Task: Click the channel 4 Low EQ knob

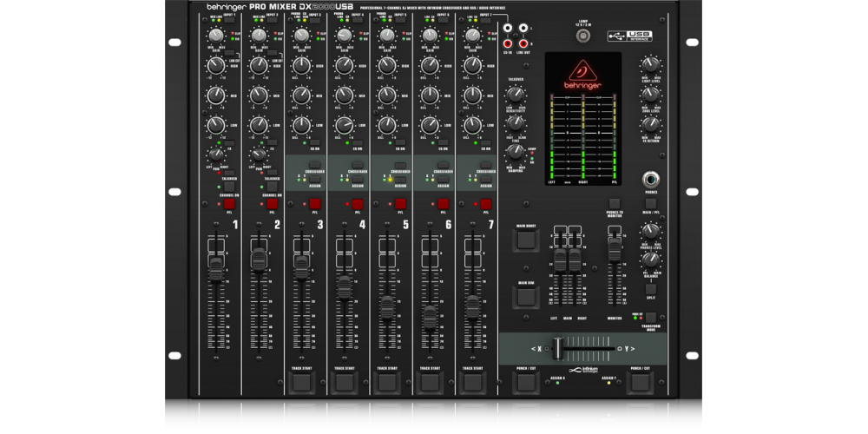Action: click(x=345, y=125)
